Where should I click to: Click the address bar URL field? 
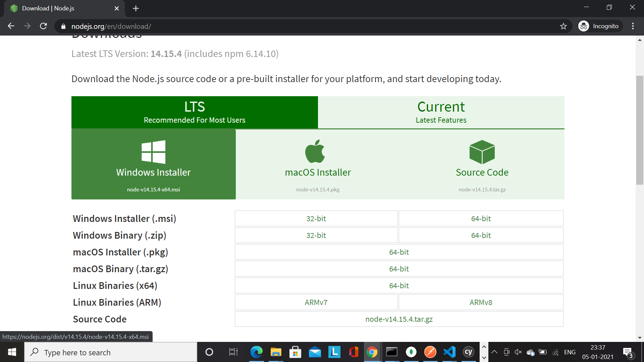coord(302,26)
